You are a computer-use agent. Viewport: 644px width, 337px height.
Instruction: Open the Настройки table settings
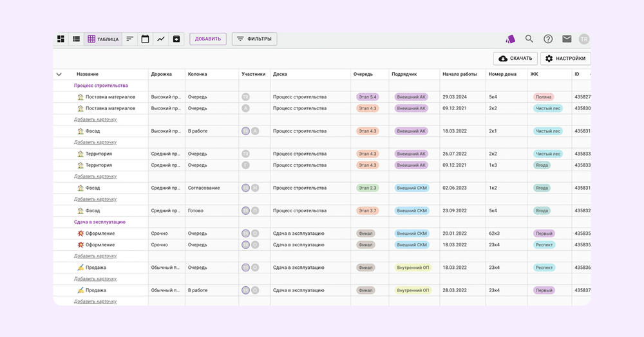(565, 59)
